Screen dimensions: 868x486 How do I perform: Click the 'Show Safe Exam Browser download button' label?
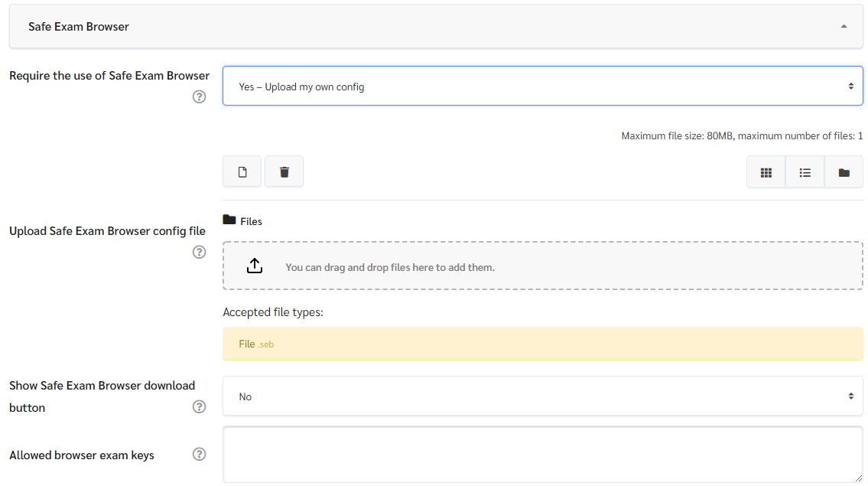pyautogui.click(x=102, y=396)
